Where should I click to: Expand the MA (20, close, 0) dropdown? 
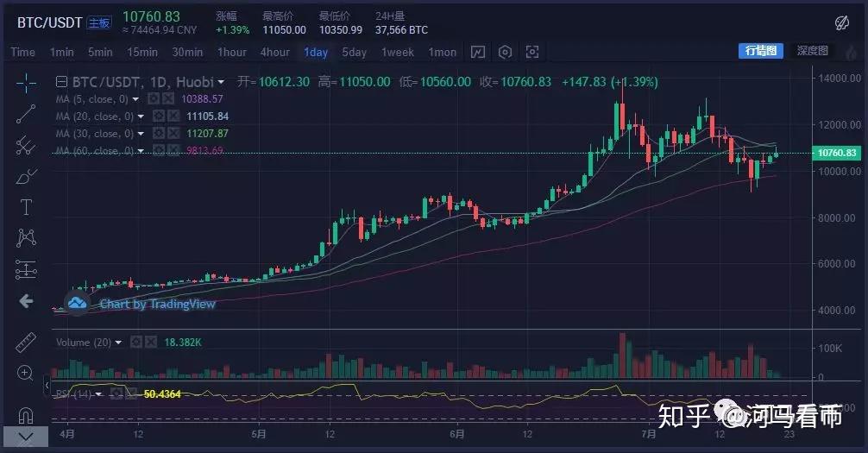tap(141, 116)
